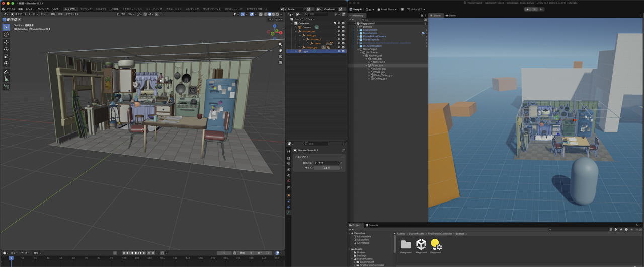This screenshot has width=644, height=267.
Task: Click the Playground folder asset thumbnail
Action: (406, 244)
